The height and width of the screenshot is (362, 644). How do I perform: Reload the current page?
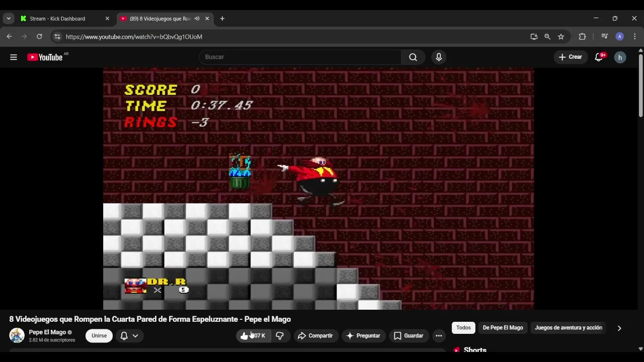(39, 37)
